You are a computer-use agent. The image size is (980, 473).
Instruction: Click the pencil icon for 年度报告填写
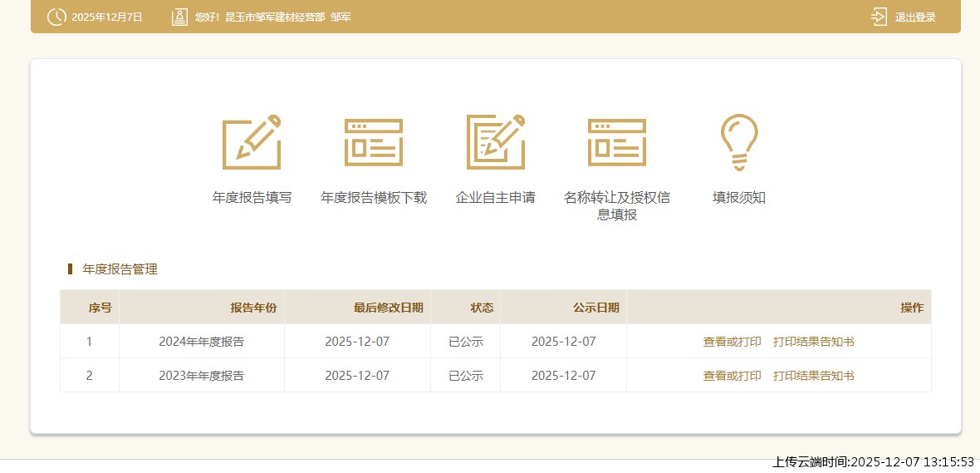pyautogui.click(x=252, y=142)
